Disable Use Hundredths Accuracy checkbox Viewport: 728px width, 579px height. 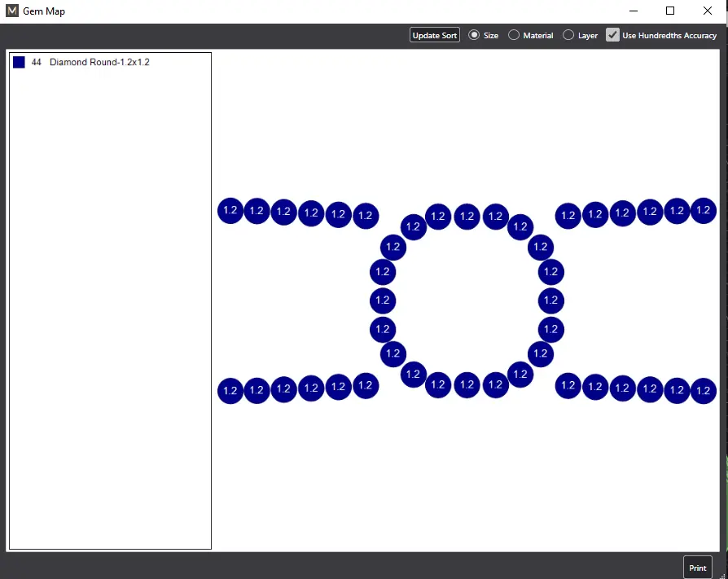(x=612, y=35)
